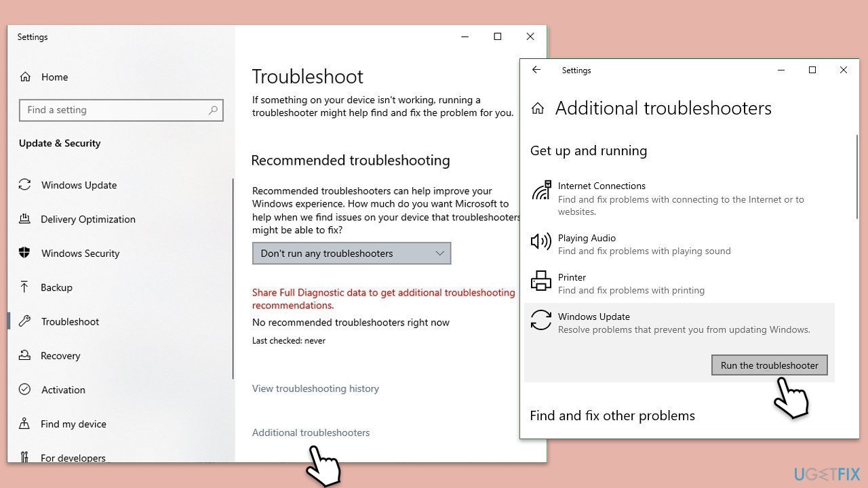Open For developers in sidebar
This screenshot has width=868, height=488.
[73, 458]
